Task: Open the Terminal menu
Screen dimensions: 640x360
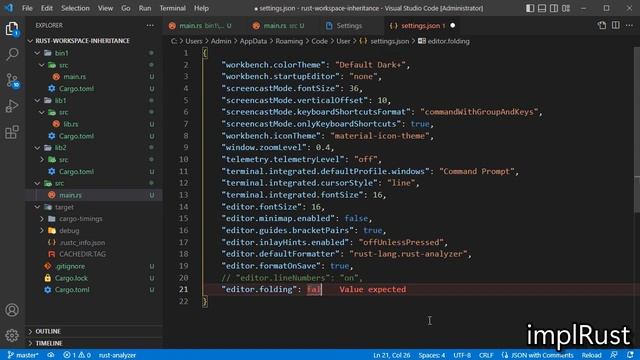Action: (173, 8)
